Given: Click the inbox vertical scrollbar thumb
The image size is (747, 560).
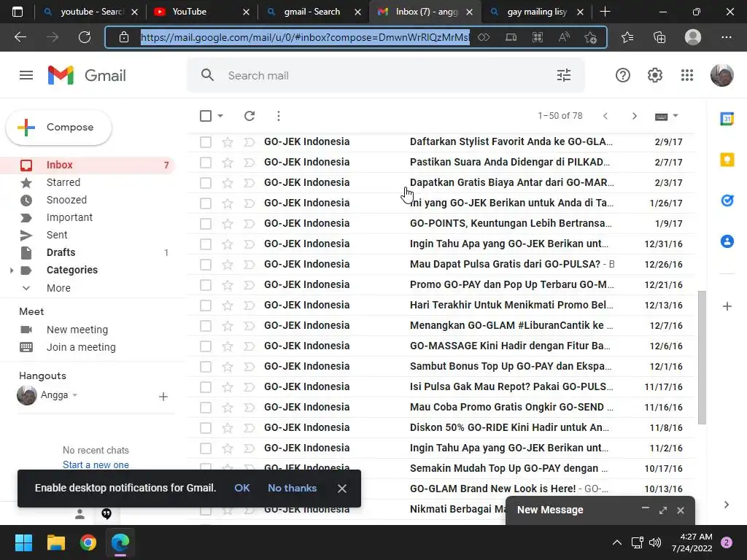Looking at the screenshot, I should point(702,357).
